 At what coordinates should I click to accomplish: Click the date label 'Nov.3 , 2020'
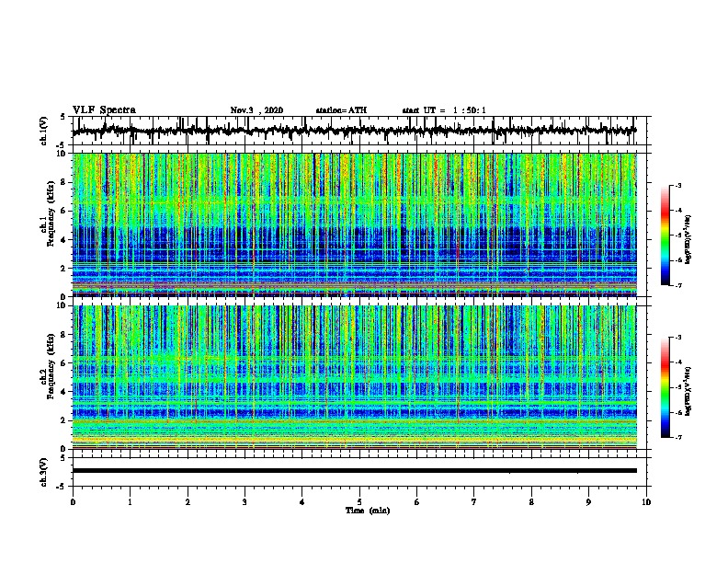(x=256, y=110)
